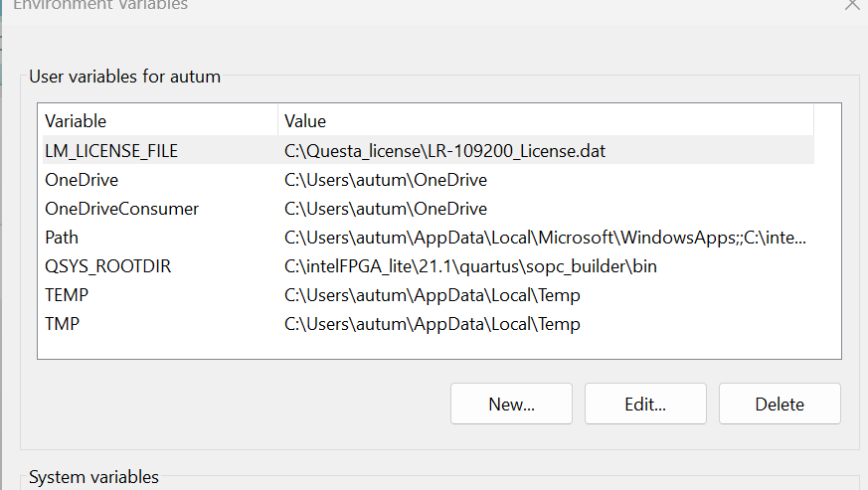Click the value in the OneDriveConsumer row
This screenshot has width=868, height=490.
[x=385, y=209]
